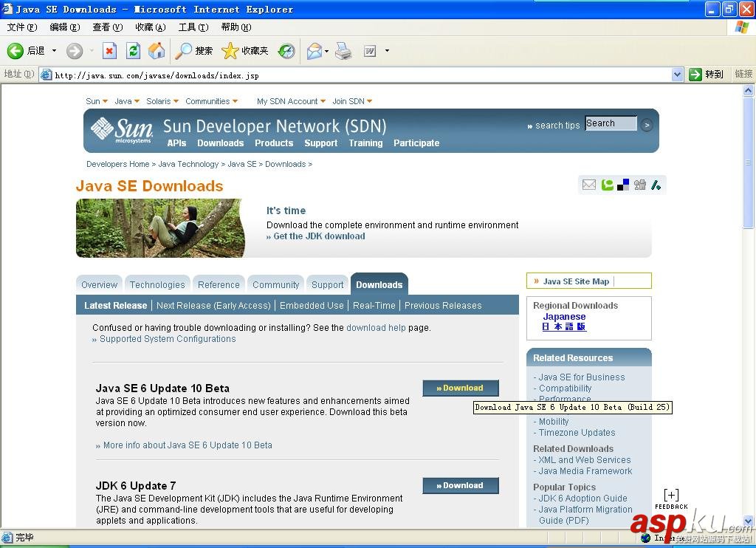756x548 pixels.
Task: Open the 工具 (Tools) menu
Action: click(193, 27)
